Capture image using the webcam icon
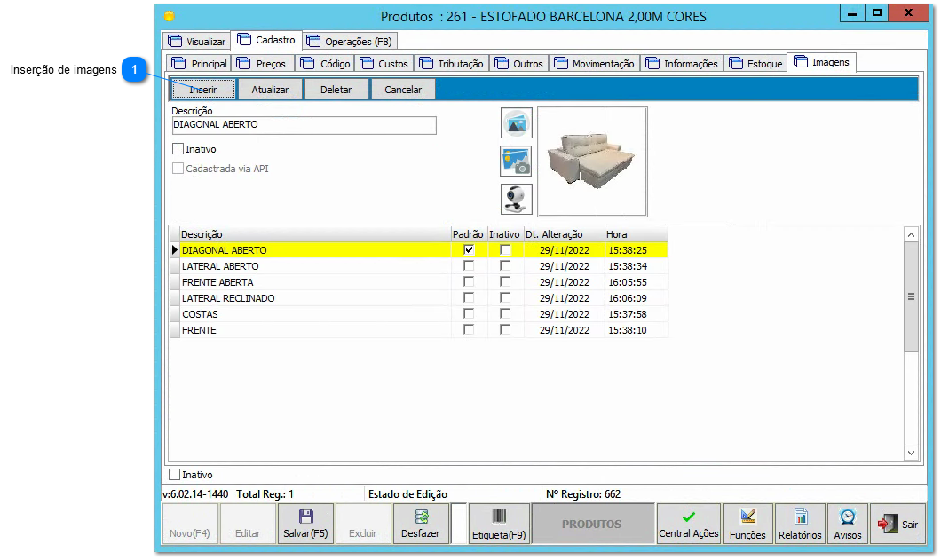This screenshot has height=560, width=941. pyautogui.click(x=516, y=199)
